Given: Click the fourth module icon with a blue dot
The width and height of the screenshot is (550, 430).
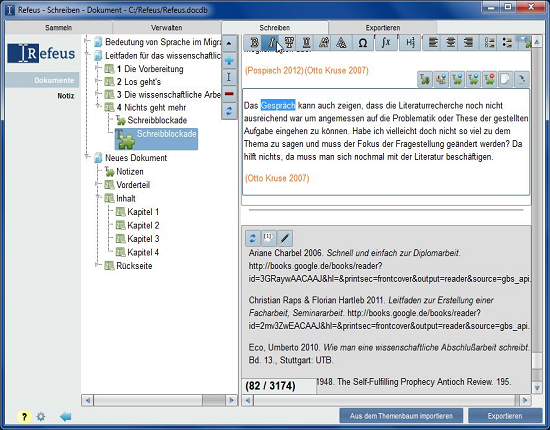Looking at the screenshot, I should coord(473,79).
